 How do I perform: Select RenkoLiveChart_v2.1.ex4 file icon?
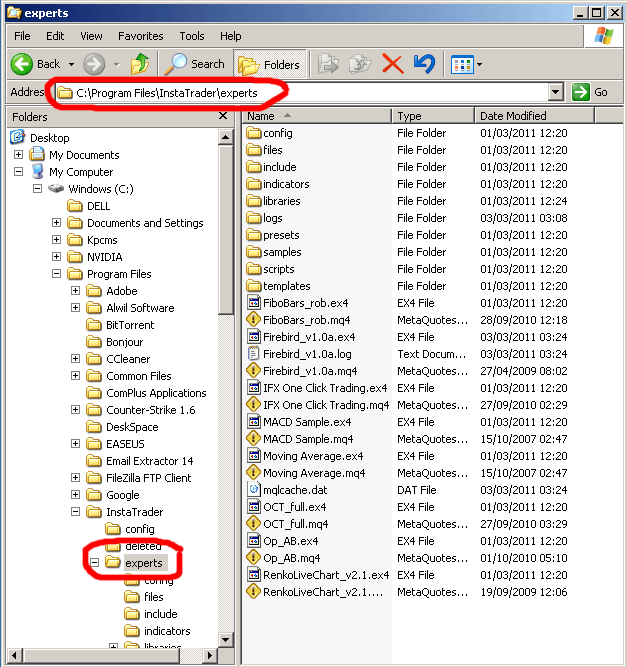[254, 575]
